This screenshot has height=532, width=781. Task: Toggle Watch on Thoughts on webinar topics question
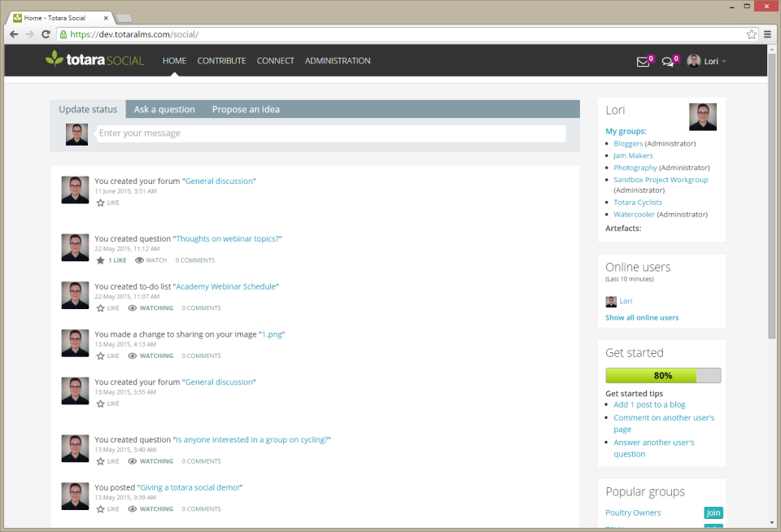click(151, 260)
